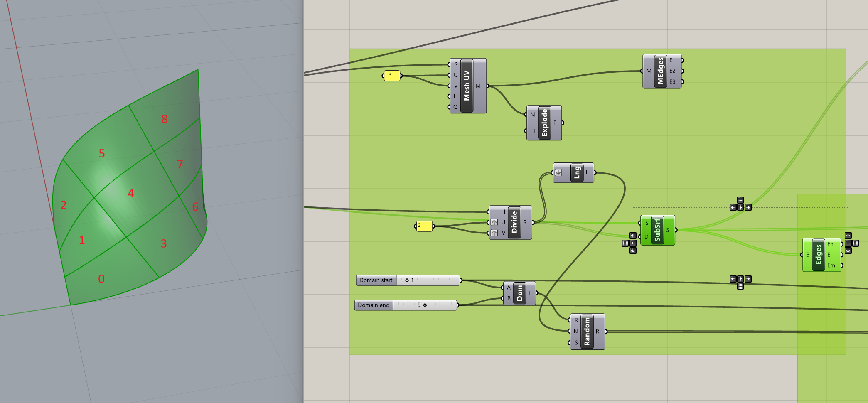The height and width of the screenshot is (403, 868).
Task: Click up-arrow align icon left of SubSrf
Action: [633, 236]
